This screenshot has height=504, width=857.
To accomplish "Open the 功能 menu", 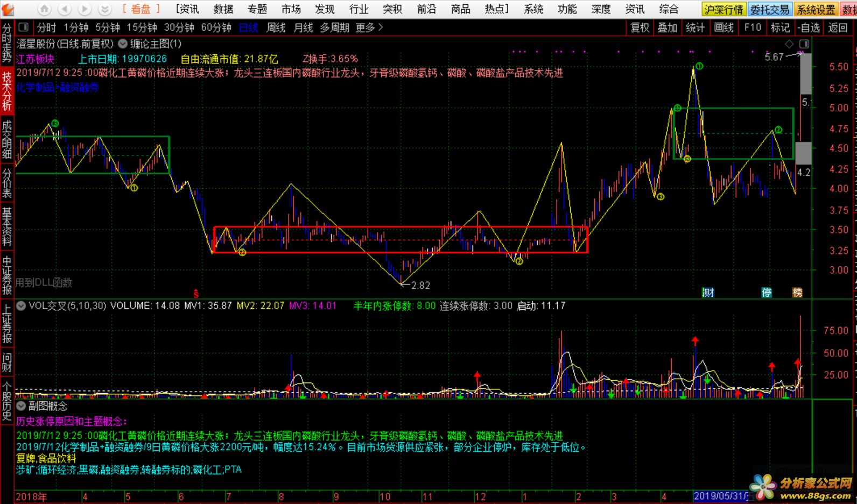I will click(567, 9).
